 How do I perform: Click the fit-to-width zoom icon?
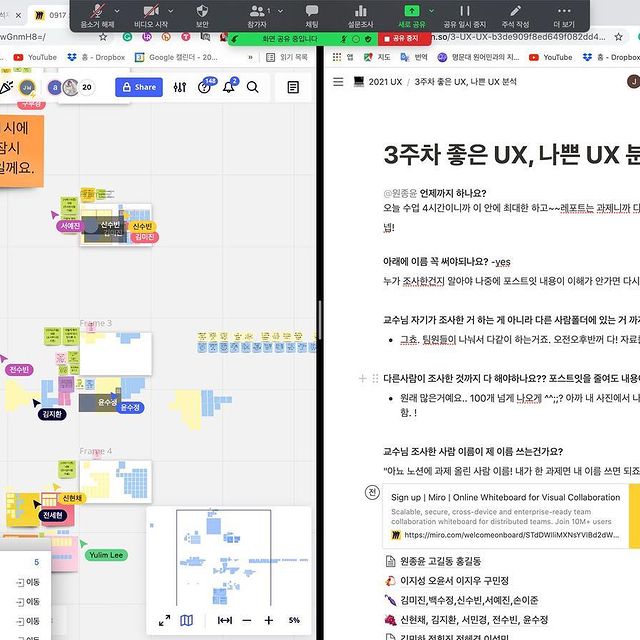(x=225, y=620)
